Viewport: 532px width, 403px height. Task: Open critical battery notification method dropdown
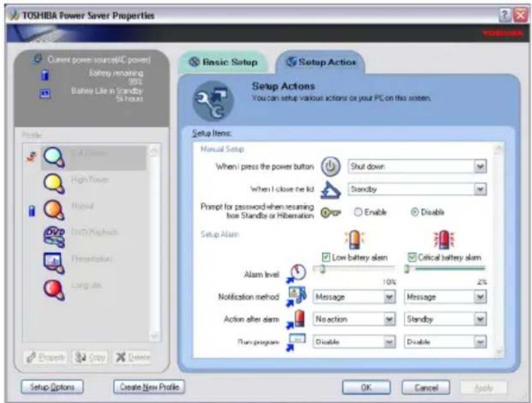pyautogui.click(x=480, y=297)
